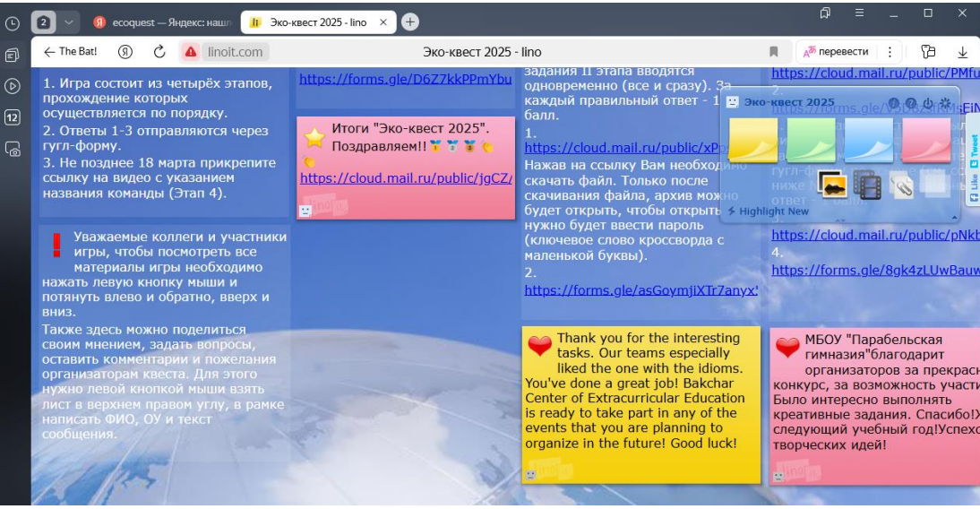Show the site security warning icon
Viewport: 980px width, 509px height.
(x=191, y=52)
